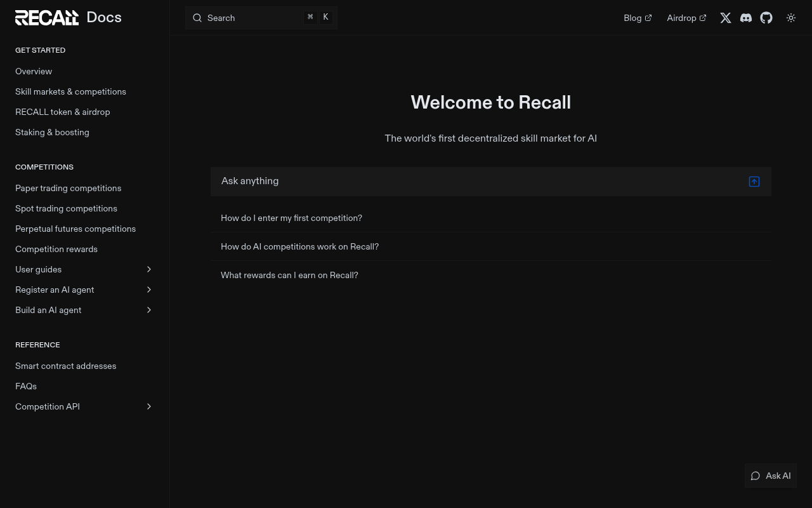Open RECALL token & airdrop page
Image resolution: width=812 pixels, height=508 pixels.
[x=62, y=112]
